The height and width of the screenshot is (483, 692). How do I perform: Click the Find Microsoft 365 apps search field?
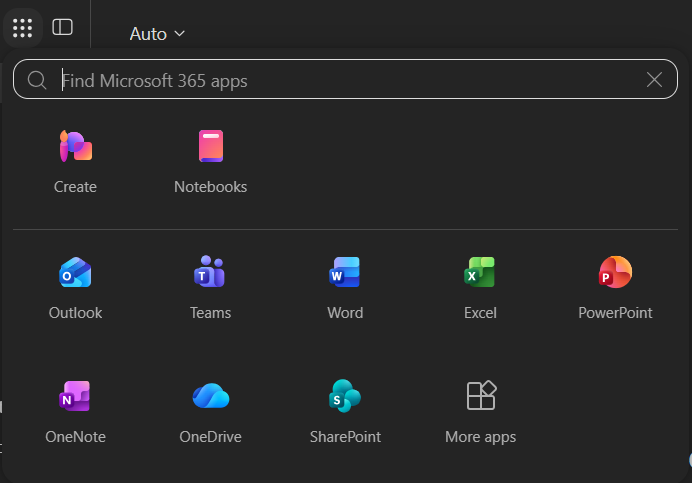pos(345,79)
